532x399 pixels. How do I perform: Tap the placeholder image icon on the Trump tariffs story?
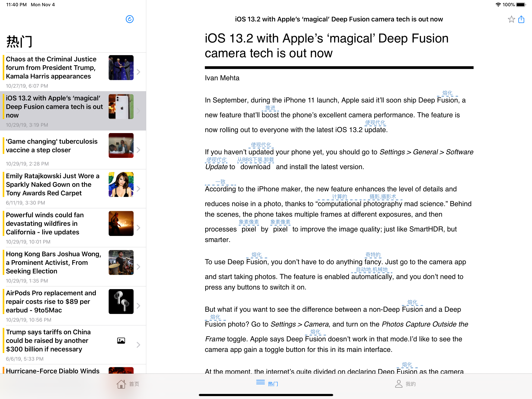point(121,341)
